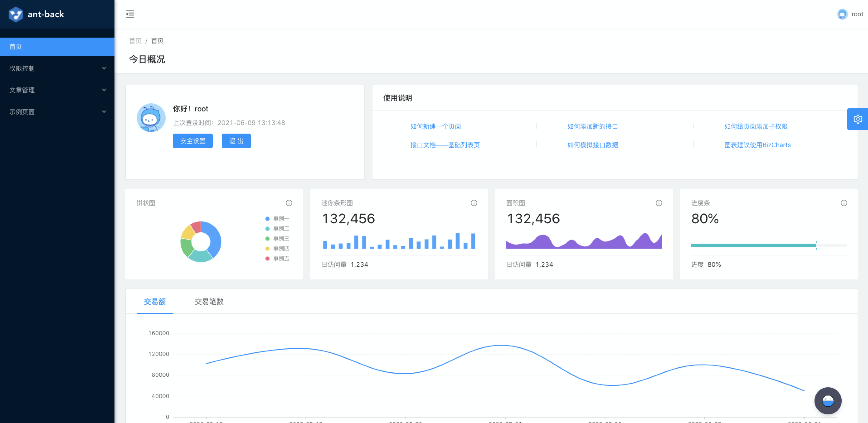Click the info icon on 面积图 card
Image resolution: width=868 pixels, height=423 pixels.
(659, 203)
